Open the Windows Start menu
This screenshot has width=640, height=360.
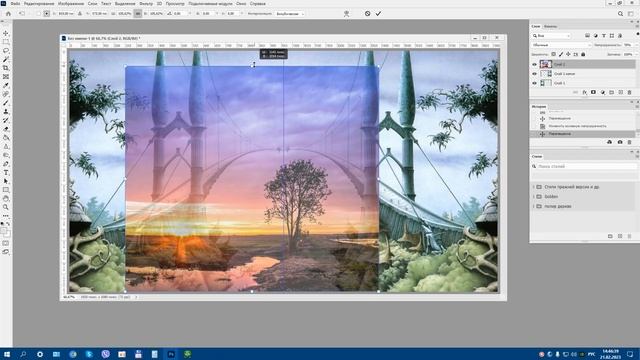click(7, 354)
